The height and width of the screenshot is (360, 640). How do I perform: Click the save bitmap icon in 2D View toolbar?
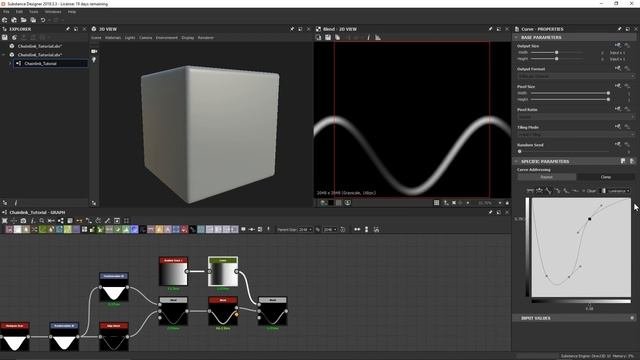coord(328,38)
